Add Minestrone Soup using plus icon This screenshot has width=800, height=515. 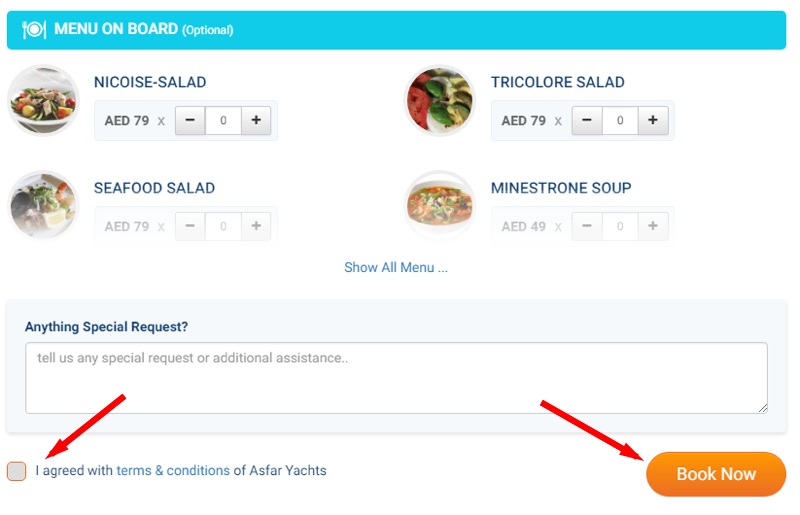[x=653, y=226]
